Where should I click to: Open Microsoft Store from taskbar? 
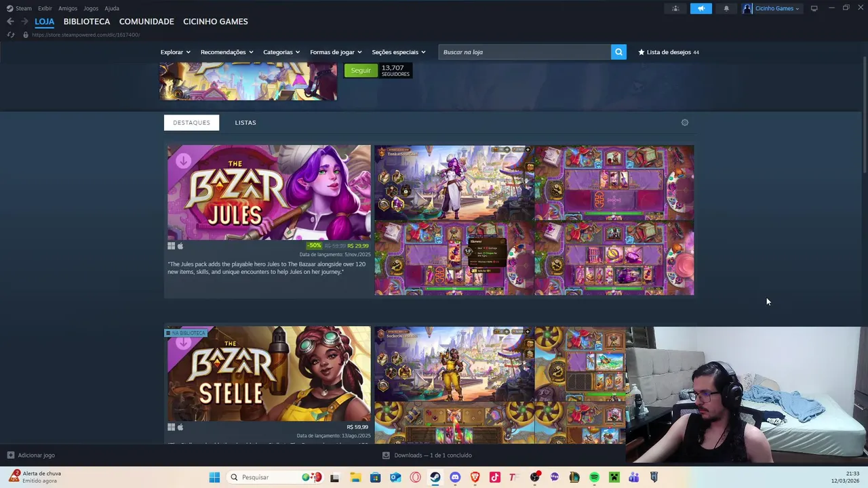[x=375, y=477]
